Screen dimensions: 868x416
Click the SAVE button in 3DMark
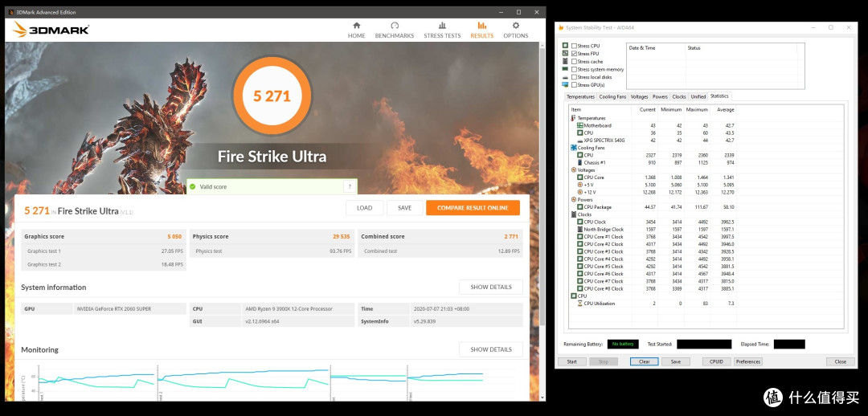(x=404, y=208)
